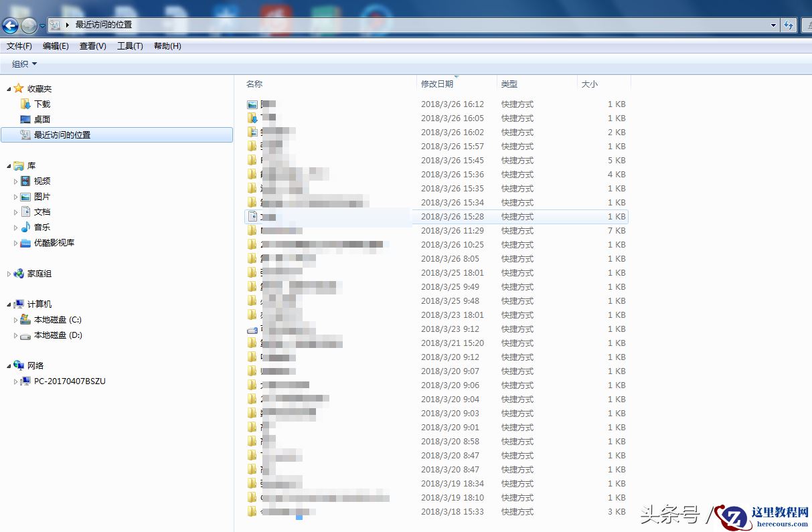812x532 pixels.
Task: Click date cell 2018/3/19 18:10
Action: point(453,498)
